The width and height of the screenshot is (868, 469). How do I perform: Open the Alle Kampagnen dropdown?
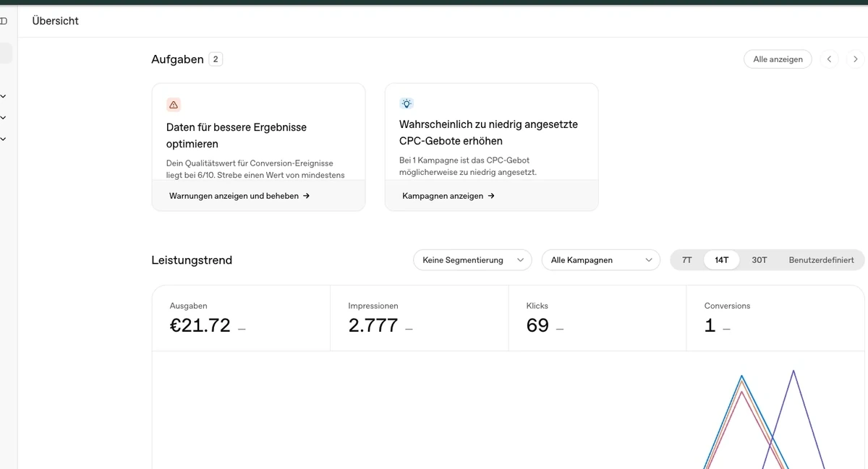(x=601, y=260)
